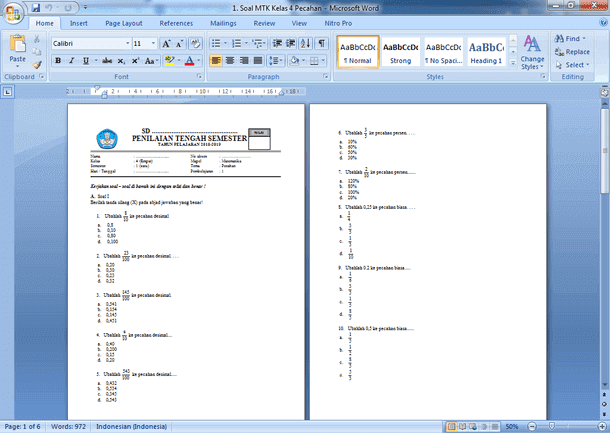Switch to Print Layout view

451,426
